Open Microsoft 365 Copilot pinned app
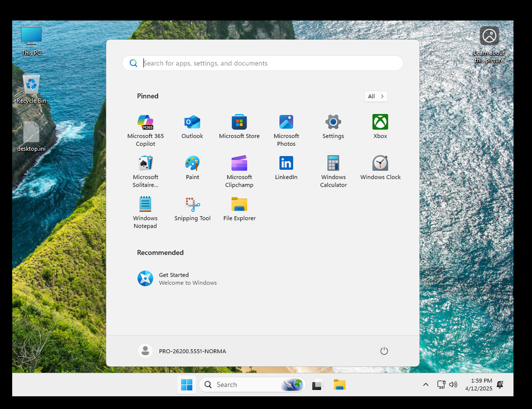This screenshot has height=409, width=532. (x=145, y=130)
